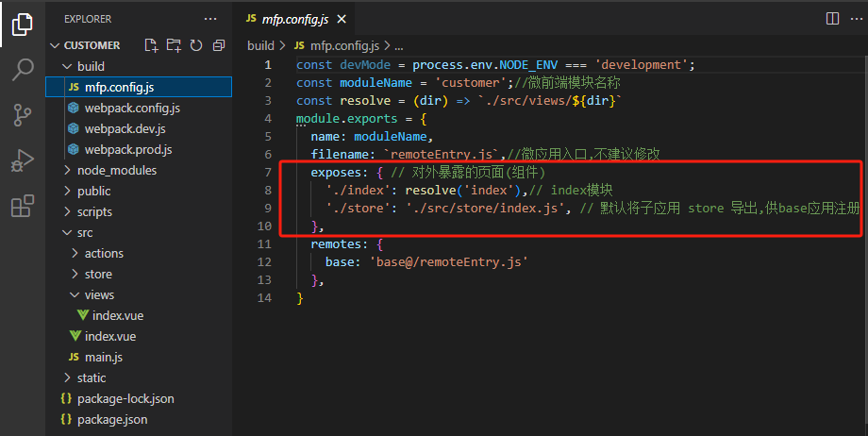
Task: Open the Explorer view in activity bar
Action: [x=22, y=24]
